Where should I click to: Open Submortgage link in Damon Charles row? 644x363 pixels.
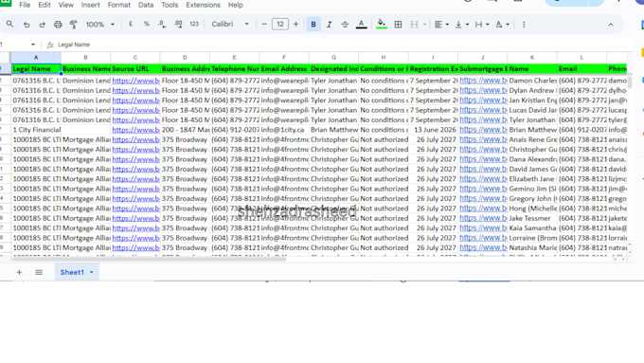coord(483,81)
